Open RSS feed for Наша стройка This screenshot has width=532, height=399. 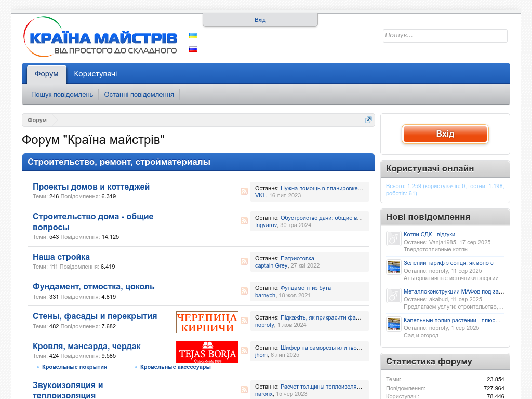pyautogui.click(x=244, y=261)
